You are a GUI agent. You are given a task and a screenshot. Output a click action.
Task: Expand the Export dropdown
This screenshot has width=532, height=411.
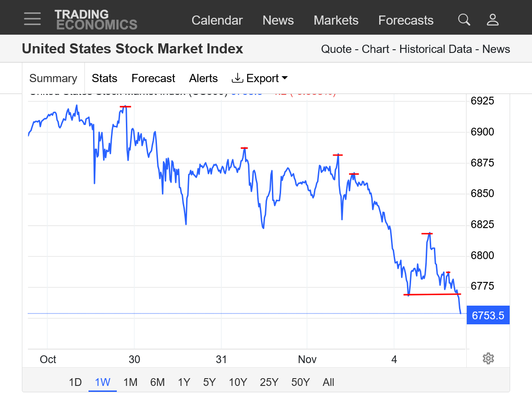[260, 78]
